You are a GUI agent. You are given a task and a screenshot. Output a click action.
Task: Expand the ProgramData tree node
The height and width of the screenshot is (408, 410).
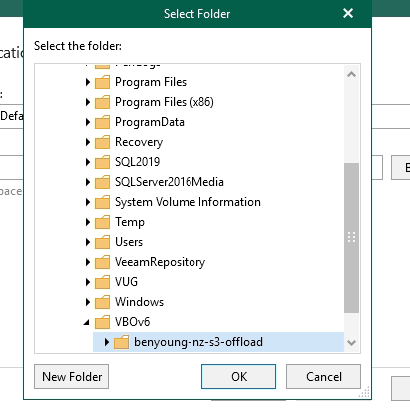pos(88,122)
